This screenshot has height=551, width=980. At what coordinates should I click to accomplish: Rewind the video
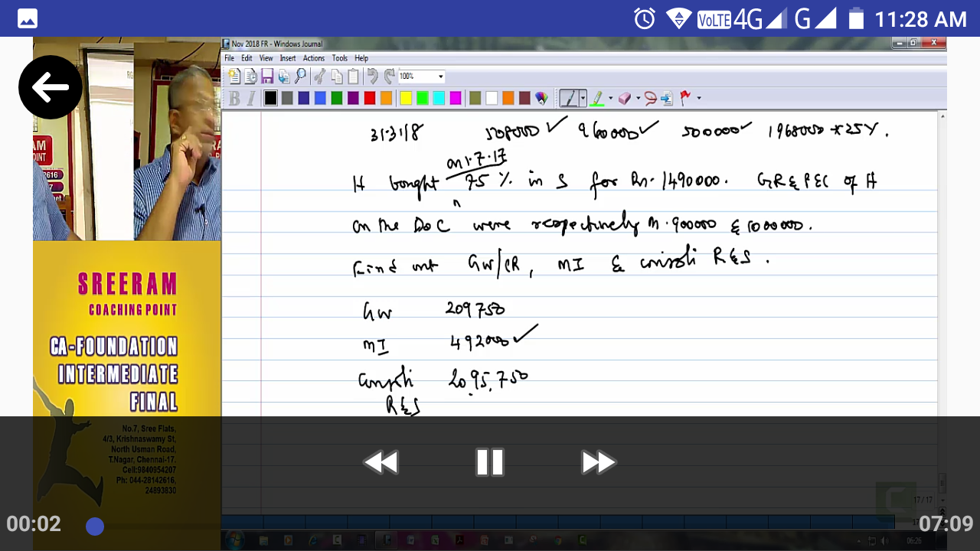pyautogui.click(x=381, y=462)
